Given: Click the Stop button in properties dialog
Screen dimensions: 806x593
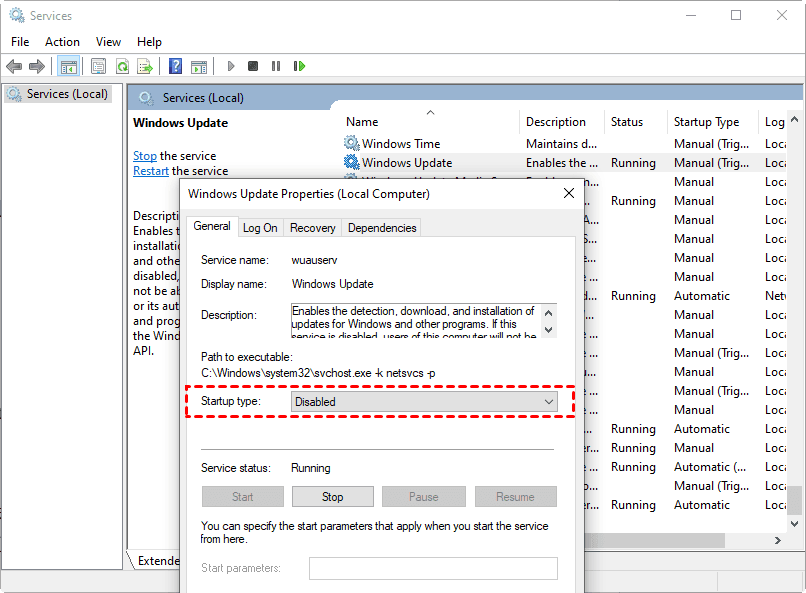Looking at the screenshot, I should click(333, 496).
